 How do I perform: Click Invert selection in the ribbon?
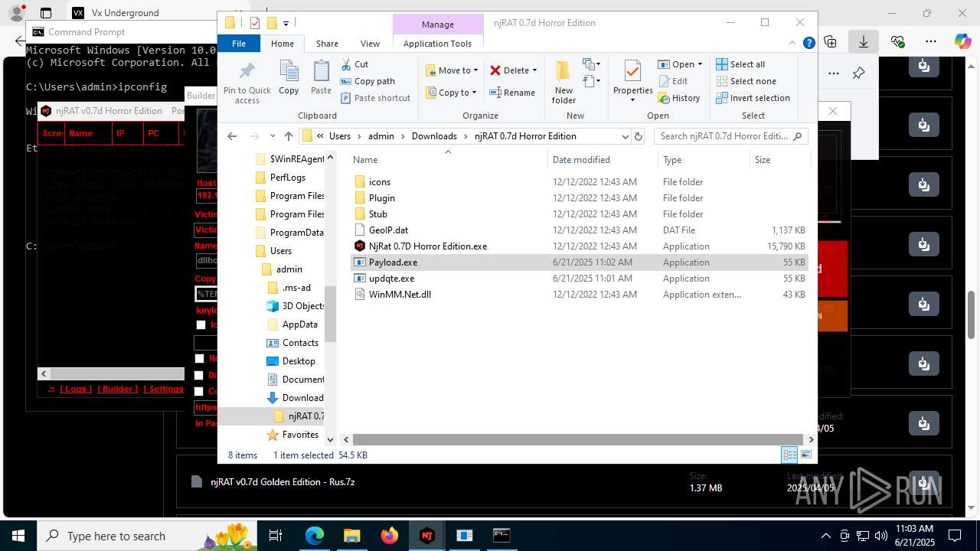(x=753, y=98)
